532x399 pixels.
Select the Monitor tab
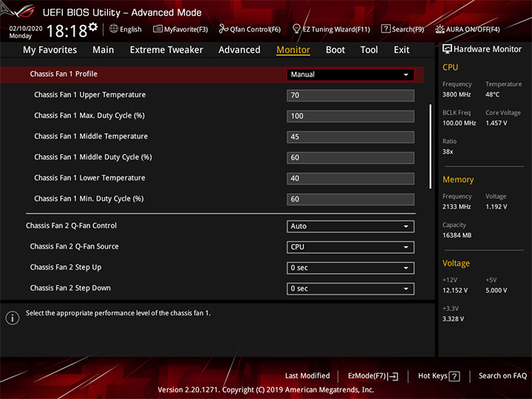[x=293, y=50]
